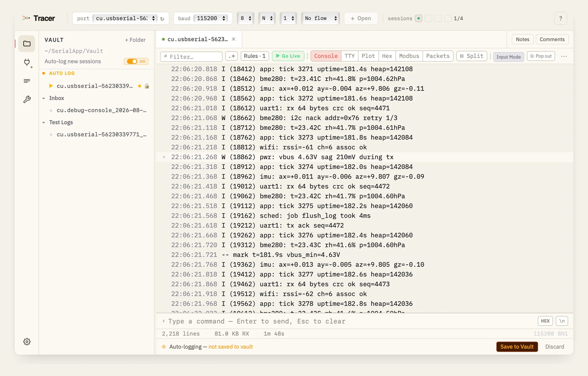Click the lock icon on auto log entry
Viewport: 588px width, 376px height.
tap(147, 86)
